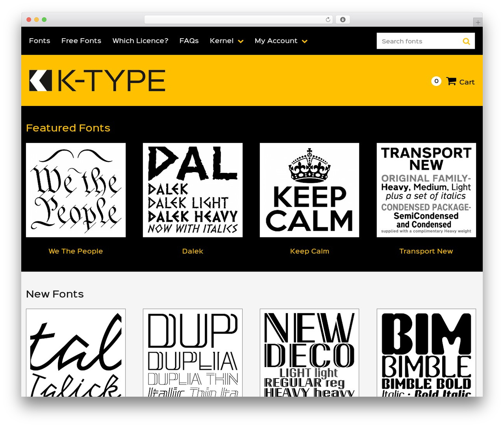504x427 pixels.
Task: Open the We The People link
Action: pyautogui.click(x=76, y=251)
